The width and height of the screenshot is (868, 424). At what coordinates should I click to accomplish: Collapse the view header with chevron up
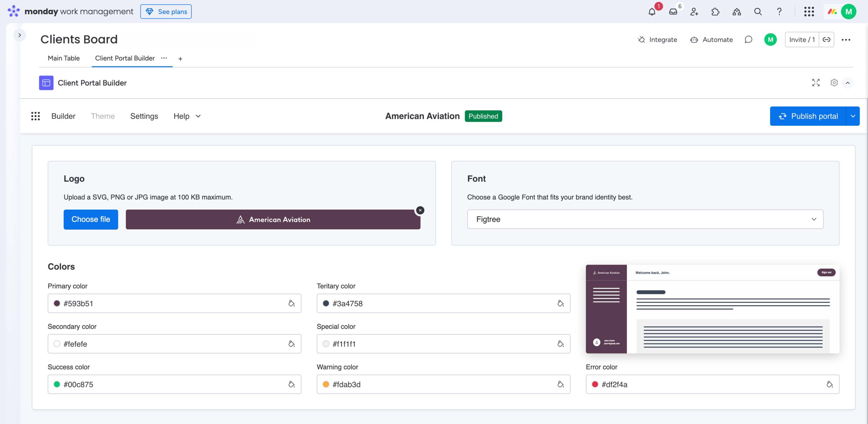point(848,83)
